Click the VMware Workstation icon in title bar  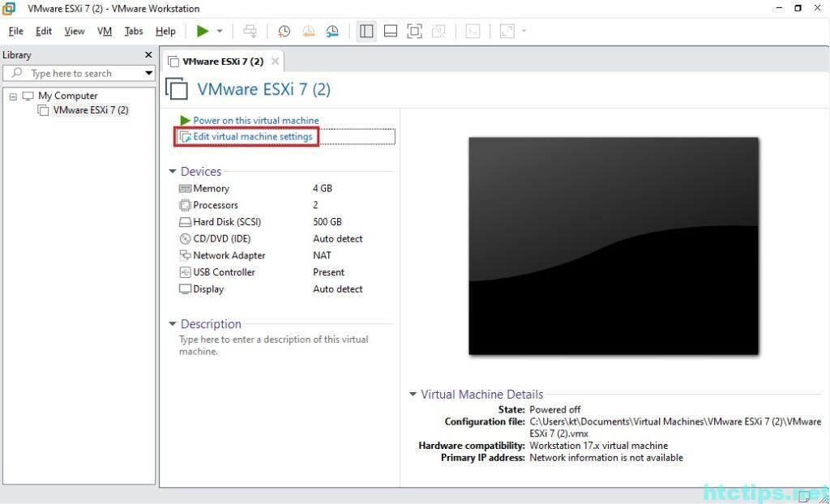point(9,8)
